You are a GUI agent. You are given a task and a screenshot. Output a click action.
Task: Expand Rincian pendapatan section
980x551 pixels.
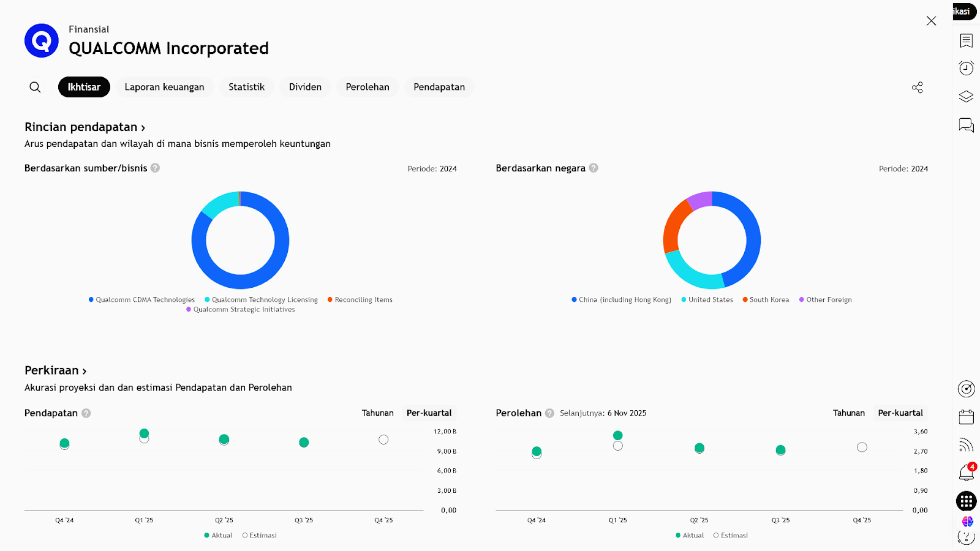coord(85,127)
